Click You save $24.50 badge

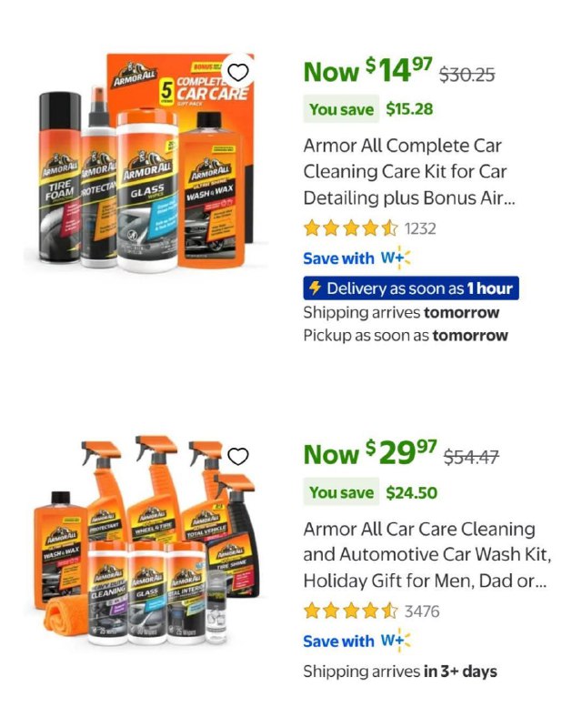click(370, 492)
